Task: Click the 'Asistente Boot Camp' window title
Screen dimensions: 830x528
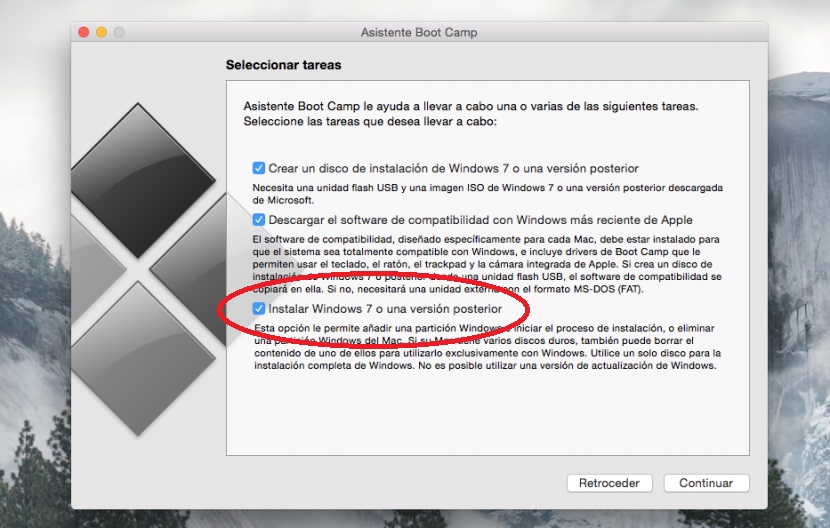Action: (419, 32)
